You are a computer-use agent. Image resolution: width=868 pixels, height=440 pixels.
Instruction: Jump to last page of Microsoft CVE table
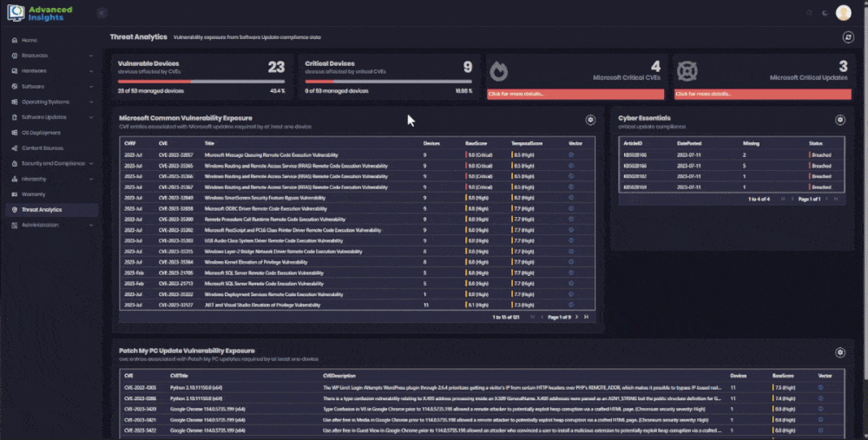click(x=586, y=317)
